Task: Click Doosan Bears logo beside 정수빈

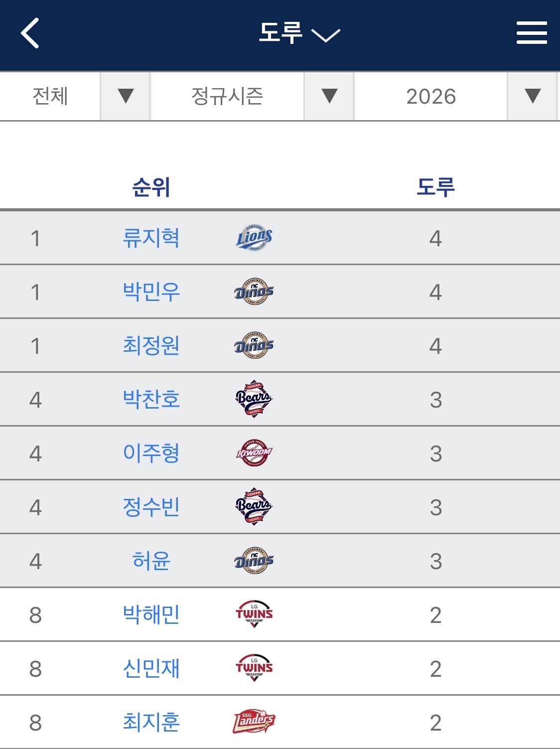Action: point(254,506)
